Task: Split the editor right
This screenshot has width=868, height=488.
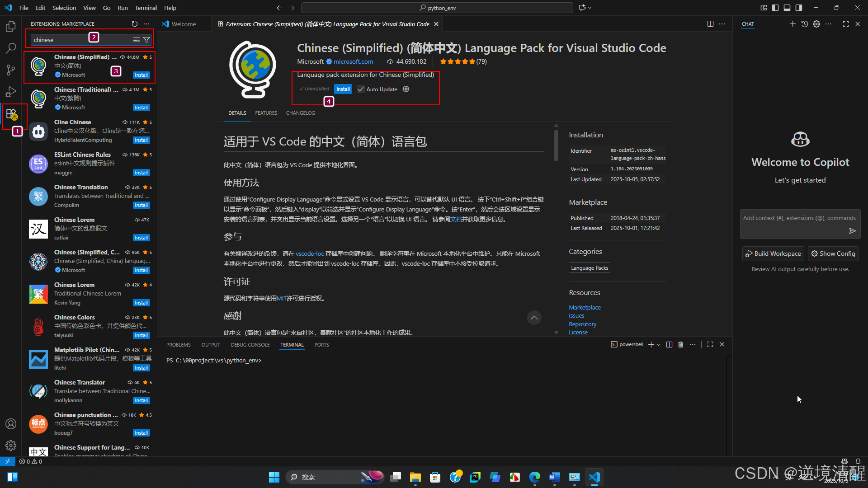Action: click(710, 24)
